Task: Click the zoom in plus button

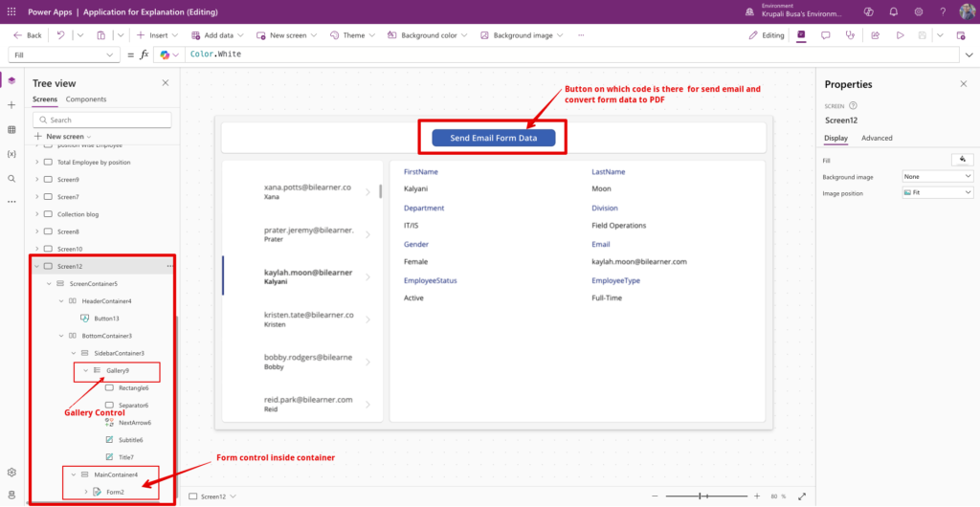Action: tap(757, 496)
